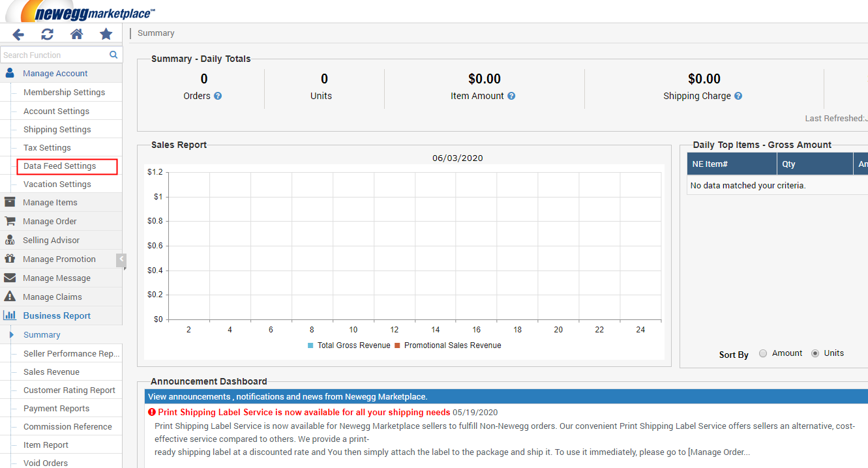Image resolution: width=868 pixels, height=468 pixels.
Task: Collapse the Business Report section
Action: click(x=61, y=315)
